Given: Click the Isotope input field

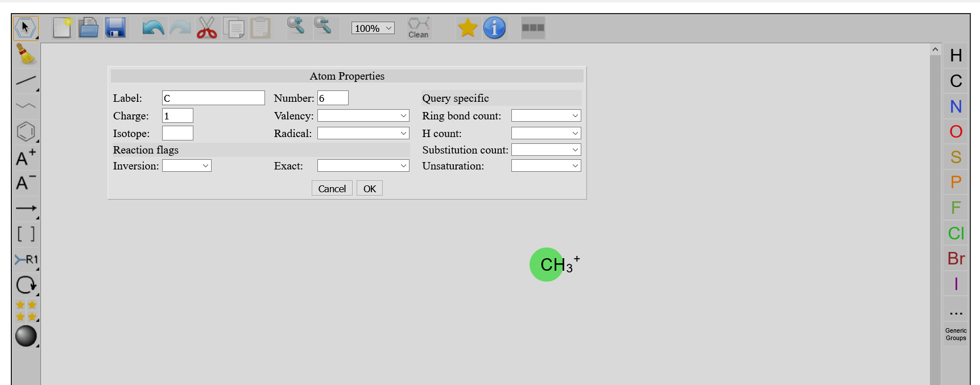Looking at the screenshot, I should pyautogui.click(x=177, y=133).
